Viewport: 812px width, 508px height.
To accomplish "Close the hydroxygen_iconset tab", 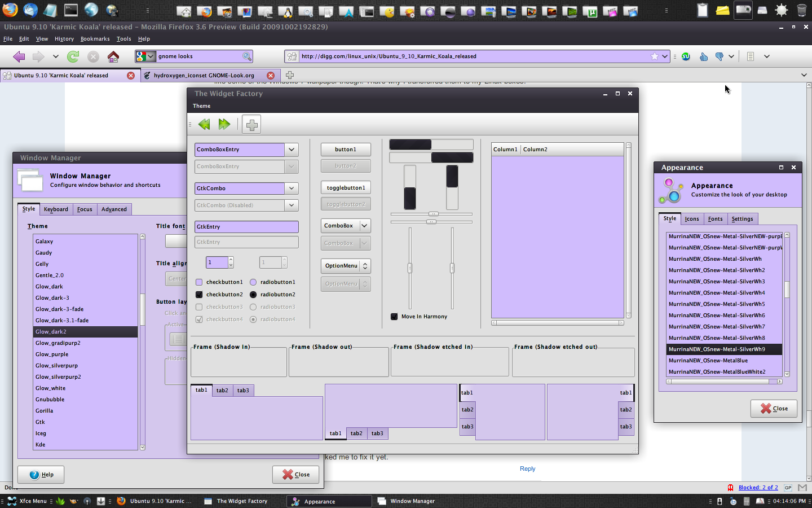I will [271, 76].
